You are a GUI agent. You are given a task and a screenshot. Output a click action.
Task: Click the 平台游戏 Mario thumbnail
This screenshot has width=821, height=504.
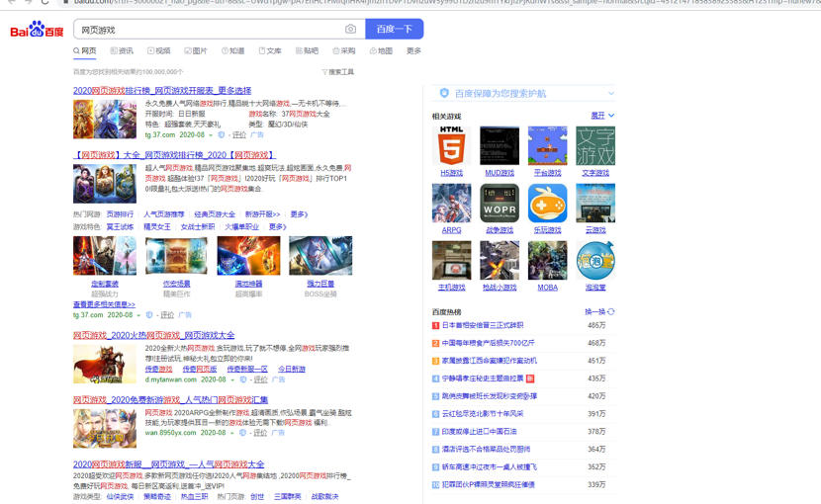[548, 145]
